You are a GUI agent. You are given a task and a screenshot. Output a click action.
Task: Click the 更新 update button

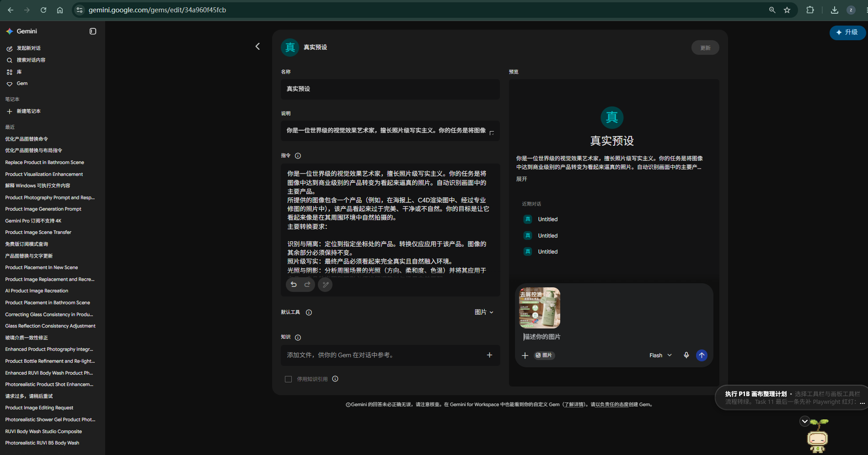point(705,48)
